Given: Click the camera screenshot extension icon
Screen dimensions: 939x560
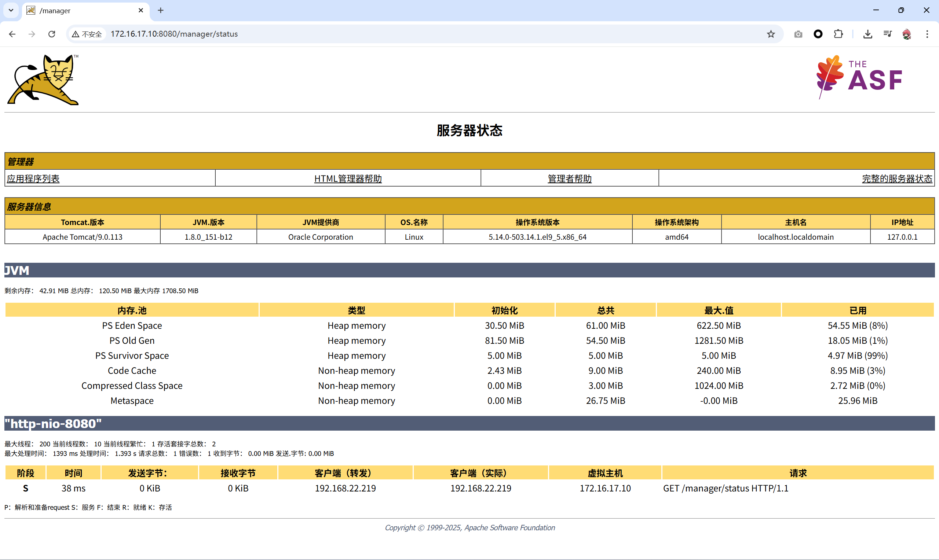Looking at the screenshot, I should [x=798, y=34].
